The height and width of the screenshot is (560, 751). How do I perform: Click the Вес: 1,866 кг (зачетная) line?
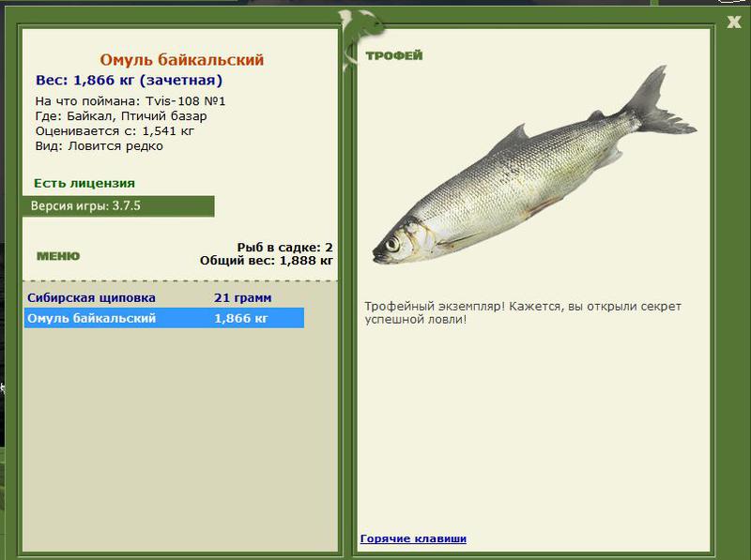(130, 81)
